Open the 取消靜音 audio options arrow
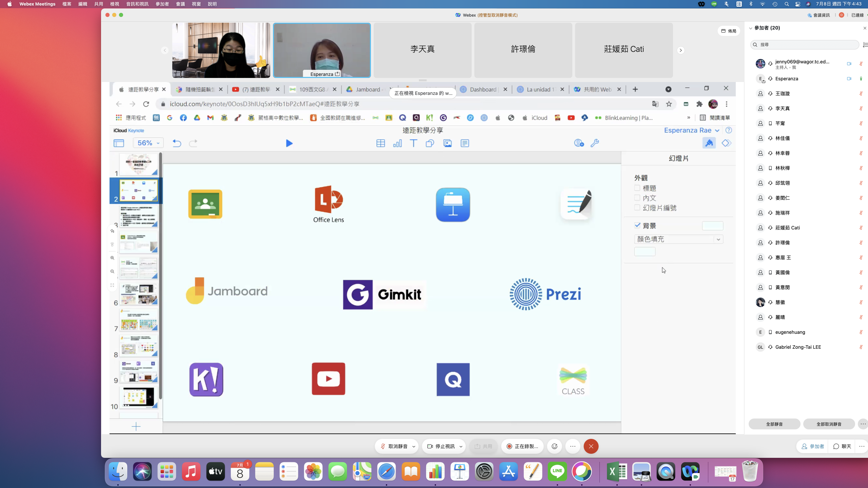The height and width of the screenshot is (488, 868). coord(414,447)
